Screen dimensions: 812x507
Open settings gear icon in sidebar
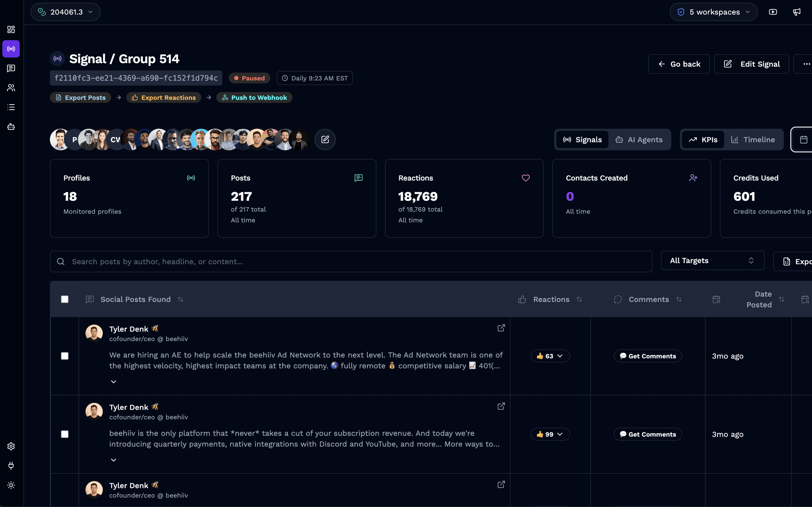click(11, 446)
